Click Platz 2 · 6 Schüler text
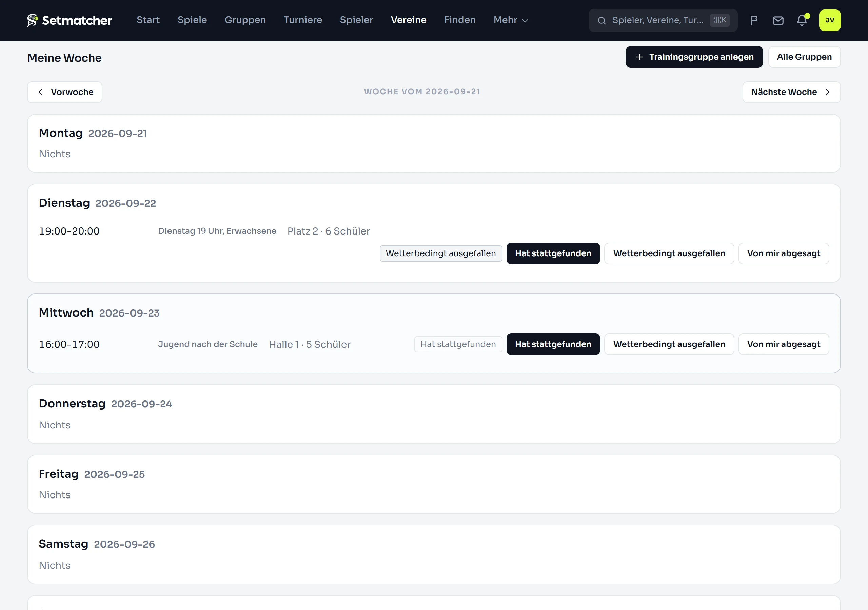The height and width of the screenshot is (610, 868). click(329, 231)
